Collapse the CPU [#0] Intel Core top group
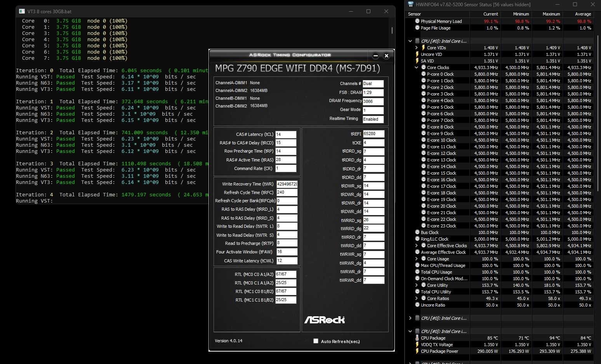601x364 pixels. [410, 41]
